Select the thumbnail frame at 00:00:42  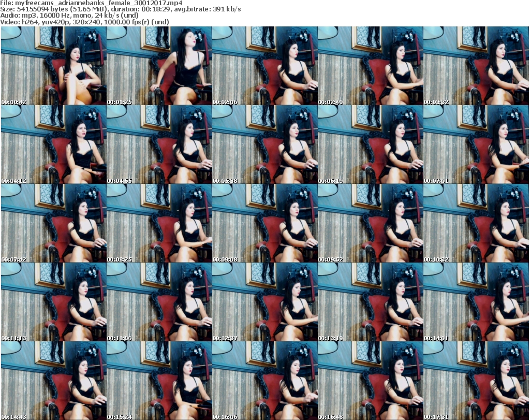point(54,66)
